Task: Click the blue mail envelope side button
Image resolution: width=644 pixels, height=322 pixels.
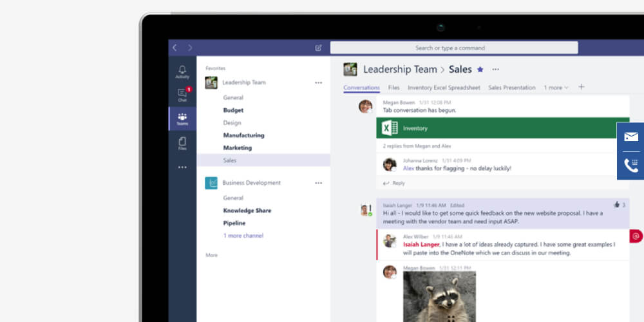Action: [x=631, y=137]
